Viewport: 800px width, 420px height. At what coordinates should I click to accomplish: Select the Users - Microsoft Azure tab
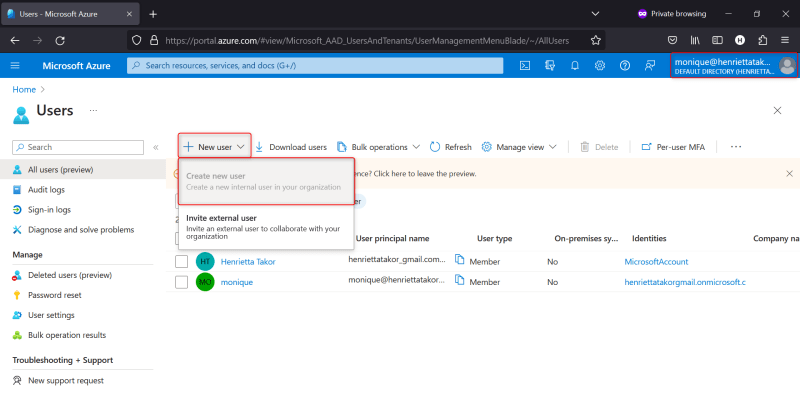pos(69,14)
